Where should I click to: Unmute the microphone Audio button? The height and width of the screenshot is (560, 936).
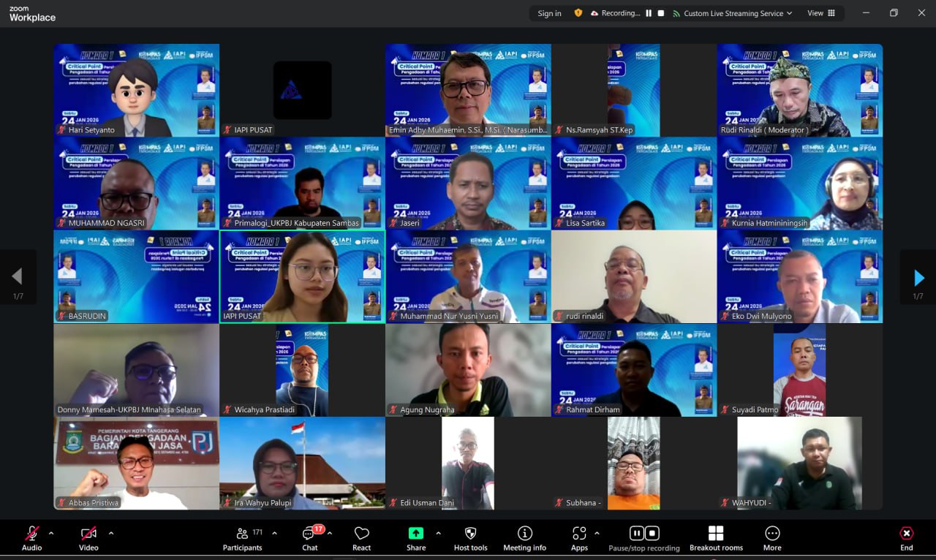tap(32, 538)
